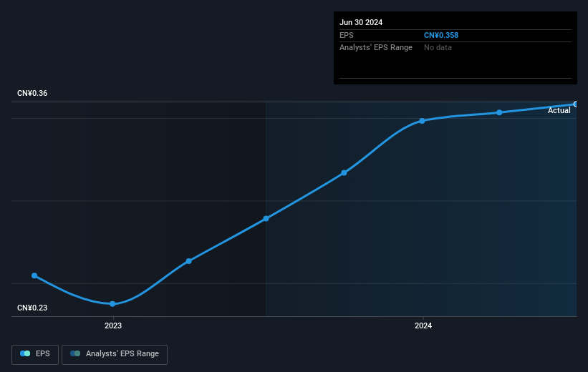Image resolution: width=588 pixels, height=372 pixels.
Task: Select the lowest data point at 2023
Action: [x=112, y=304]
